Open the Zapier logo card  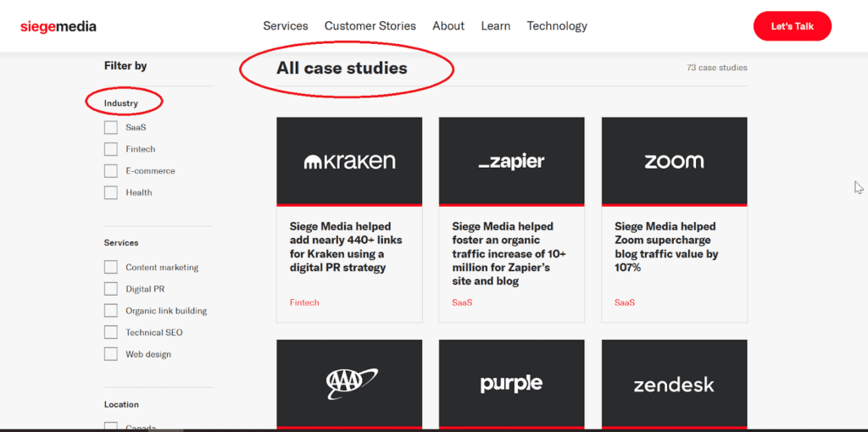(x=511, y=161)
